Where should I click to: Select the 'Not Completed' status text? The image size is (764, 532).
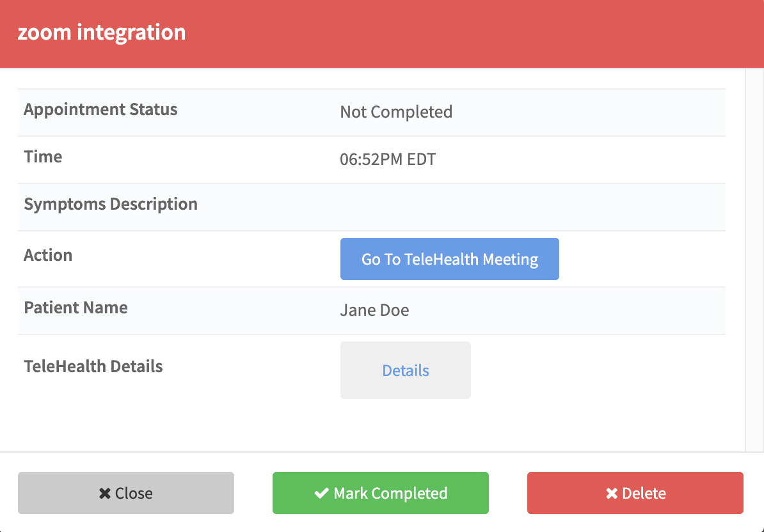(396, 112)
